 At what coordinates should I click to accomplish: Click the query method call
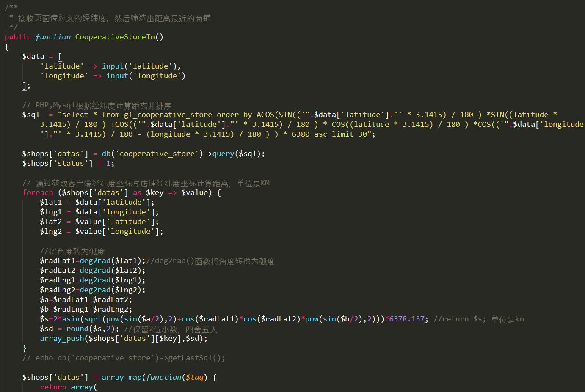[x=223, y=154]
